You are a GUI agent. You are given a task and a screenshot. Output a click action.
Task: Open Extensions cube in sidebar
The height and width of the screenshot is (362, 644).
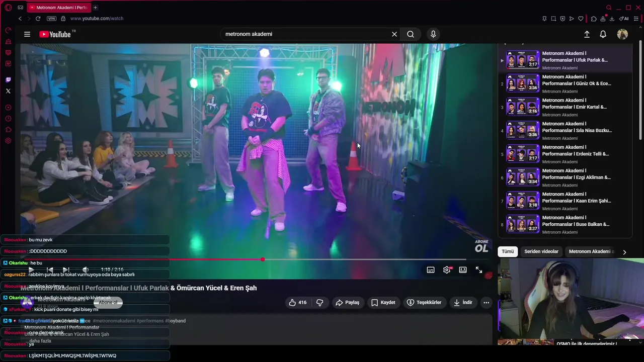[x=8, y=130]
